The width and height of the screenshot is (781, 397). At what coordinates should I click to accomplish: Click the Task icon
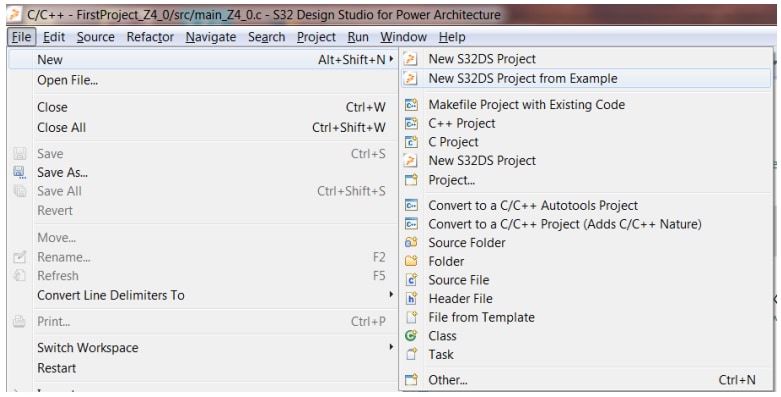pyautogui.click(x=411, y=354)
